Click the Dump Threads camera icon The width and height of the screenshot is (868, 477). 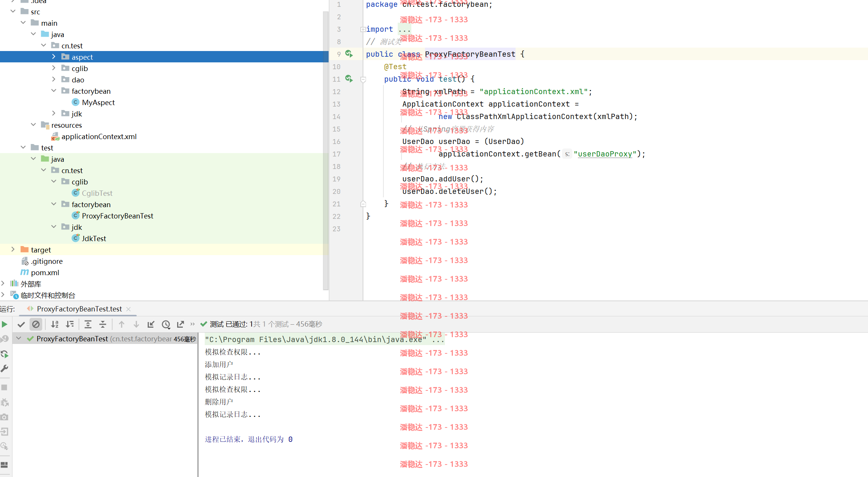pos(5,417)
